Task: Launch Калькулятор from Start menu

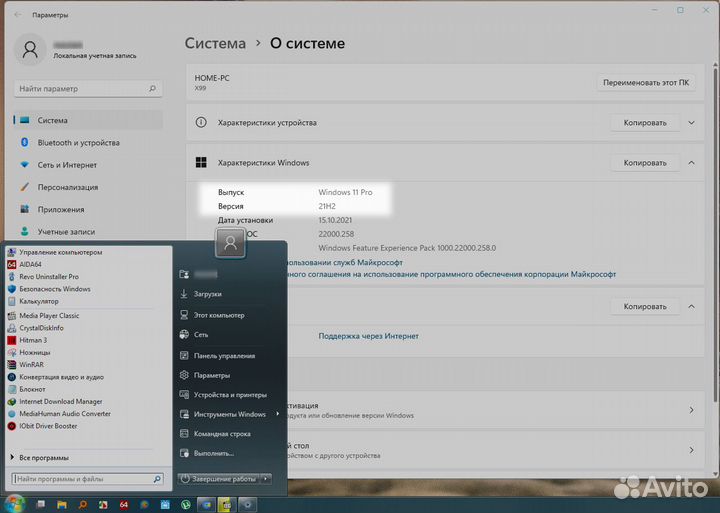Action: pyautogui.click(x=33, y=301)
